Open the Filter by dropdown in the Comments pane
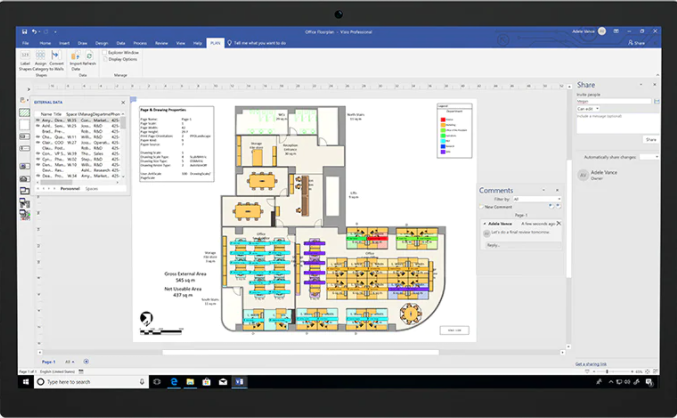Screen dimensions: 677x418 [x=537, y=199]
